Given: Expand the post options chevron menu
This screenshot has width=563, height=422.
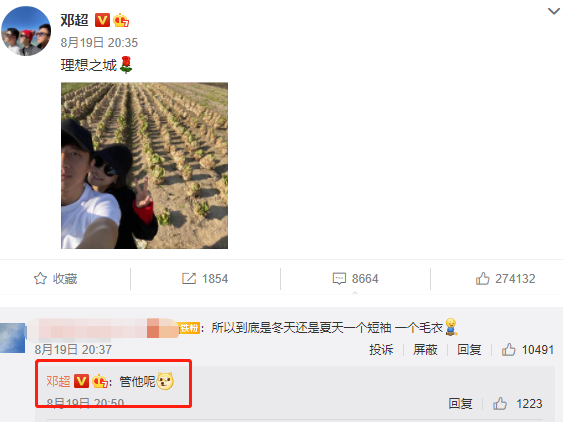Looking at the screenshot, I should coord(553,11).
